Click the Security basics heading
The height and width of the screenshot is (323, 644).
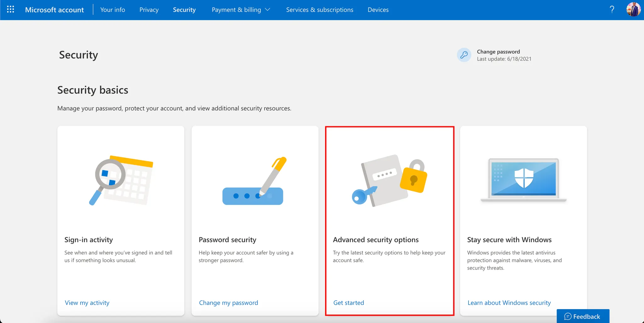click(93, 90)
